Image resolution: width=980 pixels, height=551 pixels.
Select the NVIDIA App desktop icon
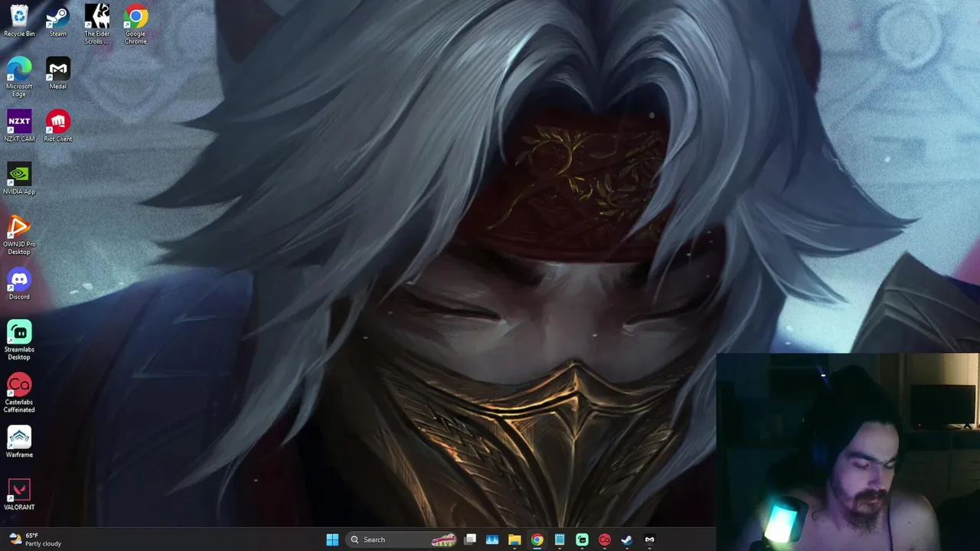(x=19, y=179)
